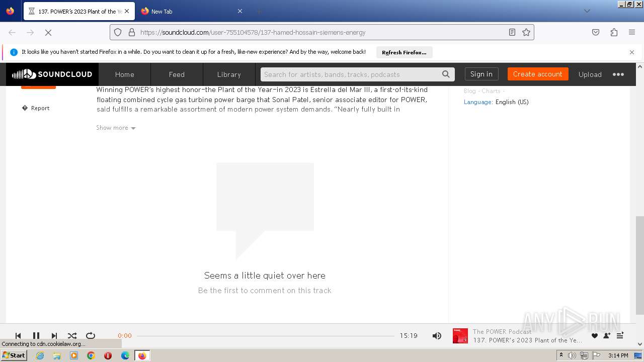Follow The POWER Podcast from player
Image resolution: width=644 pixels, height=362 pixels.
point(607,336)
